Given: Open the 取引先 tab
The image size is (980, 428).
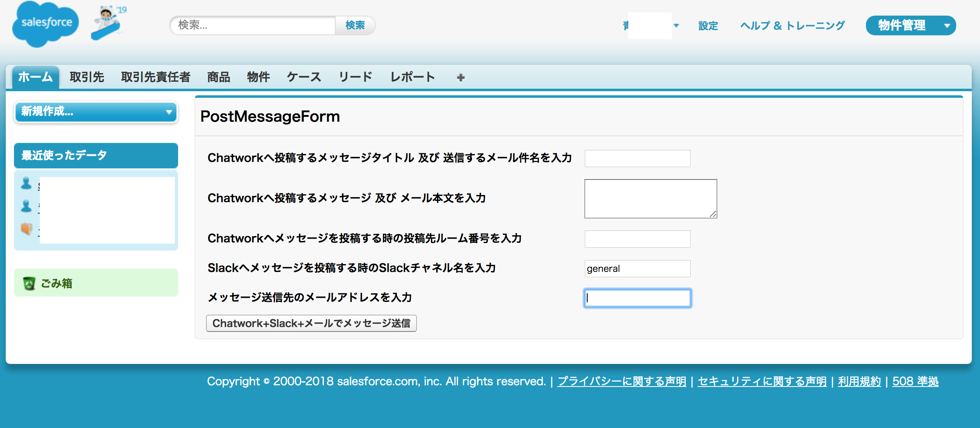Looking at the screenshot, I should [x=87, y=77].
